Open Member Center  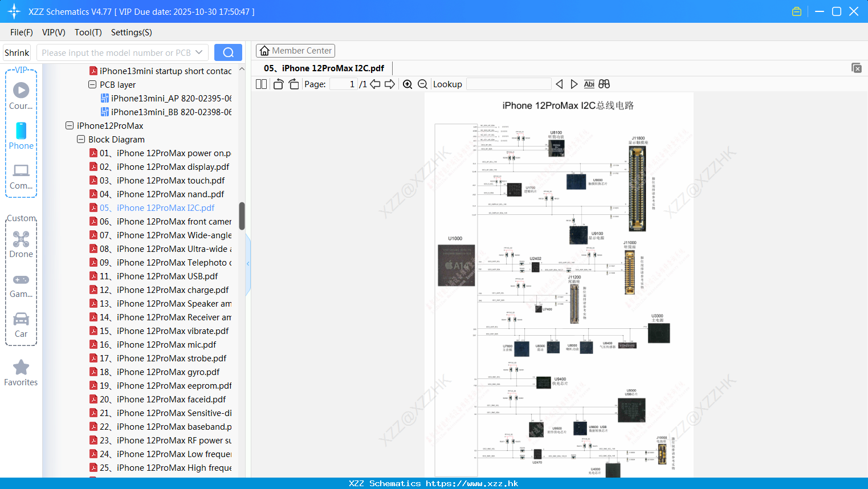coord(295,51)
